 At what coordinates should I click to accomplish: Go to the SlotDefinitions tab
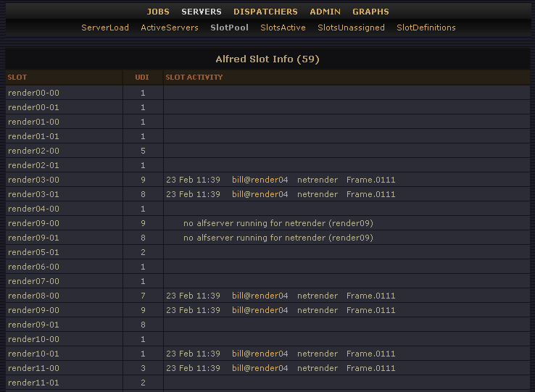(426, 28)
